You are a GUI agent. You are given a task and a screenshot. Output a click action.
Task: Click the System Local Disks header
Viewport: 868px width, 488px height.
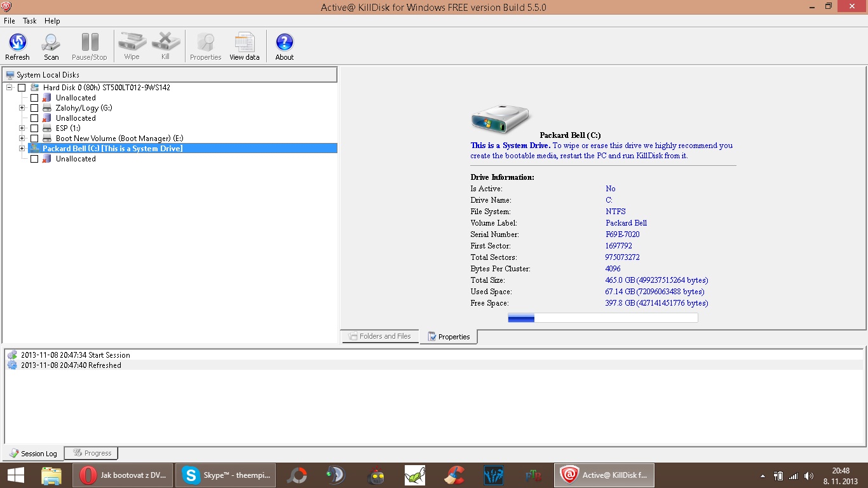click(x=170, y=75)
